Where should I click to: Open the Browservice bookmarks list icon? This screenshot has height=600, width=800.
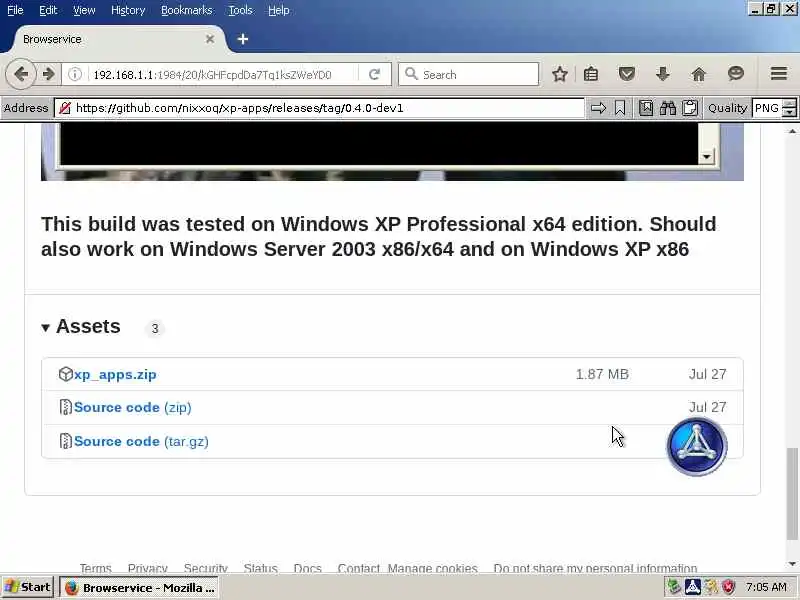click(x=646, y=108)
